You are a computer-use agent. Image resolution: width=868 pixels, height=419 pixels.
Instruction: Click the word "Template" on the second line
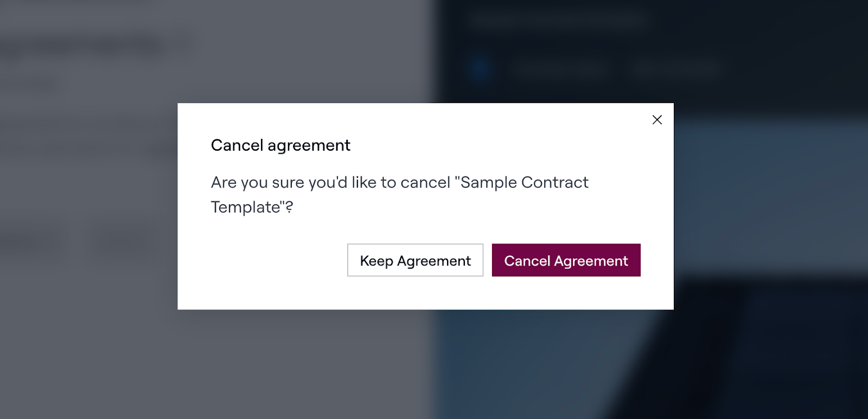[246, 207]
